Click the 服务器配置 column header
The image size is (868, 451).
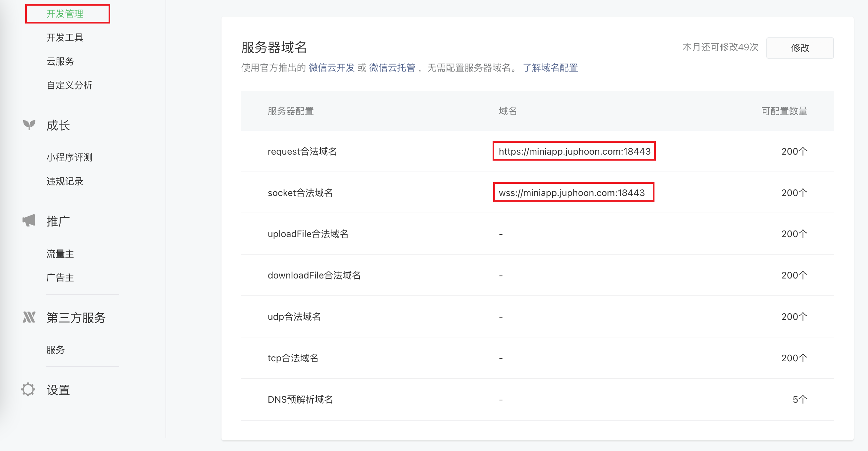[291, 111]
